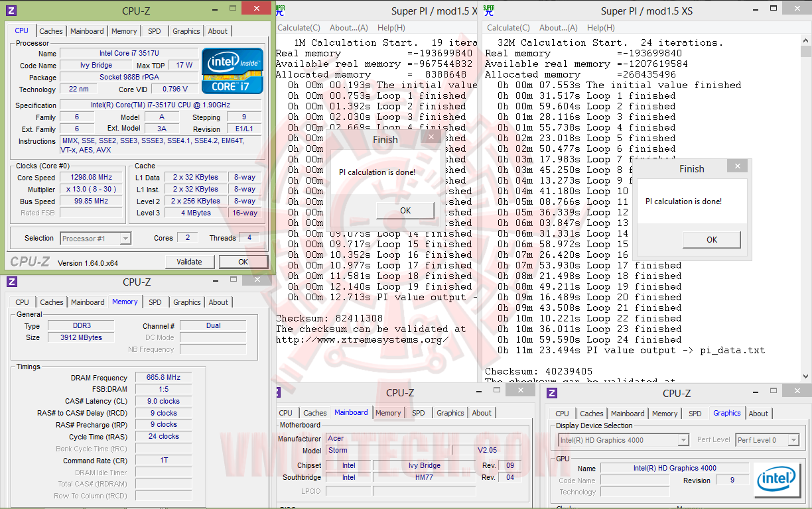Screen dimensions: 812x509
Task: Click 'Checksum: 82411308' text
Action: pos(329,319)
